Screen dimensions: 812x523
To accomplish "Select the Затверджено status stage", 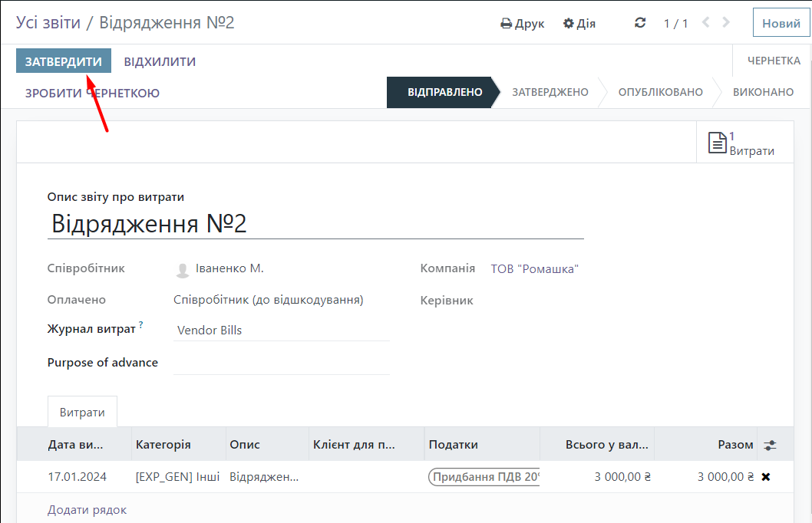I will point(550,92).
